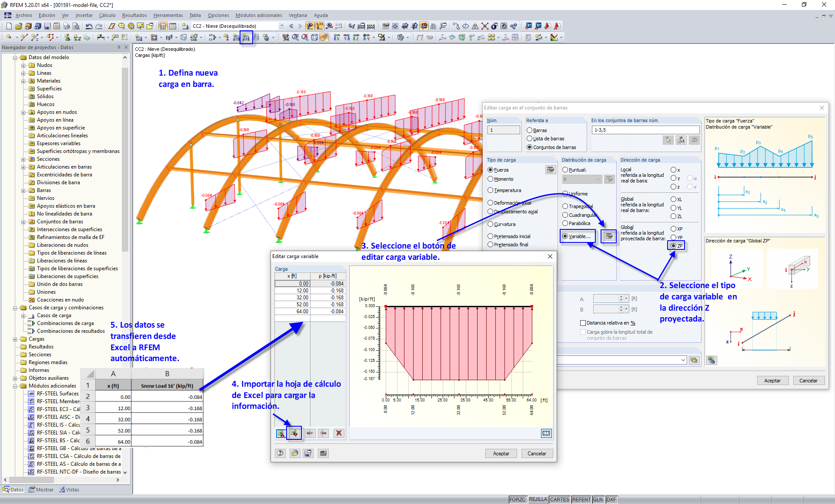The image size is (835, 504).
Task: Select the Momento load type
Action: tap(491, 179)
